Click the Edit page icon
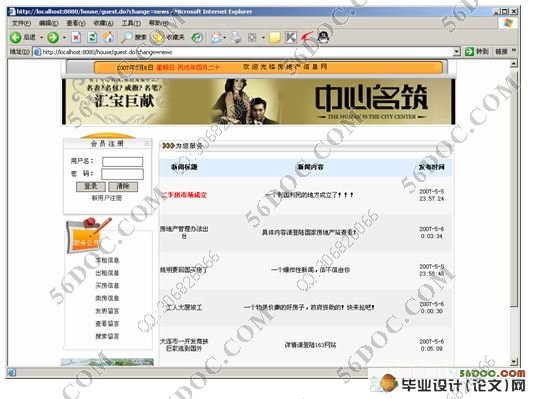 pyautogui.click(x=252, y=37)
